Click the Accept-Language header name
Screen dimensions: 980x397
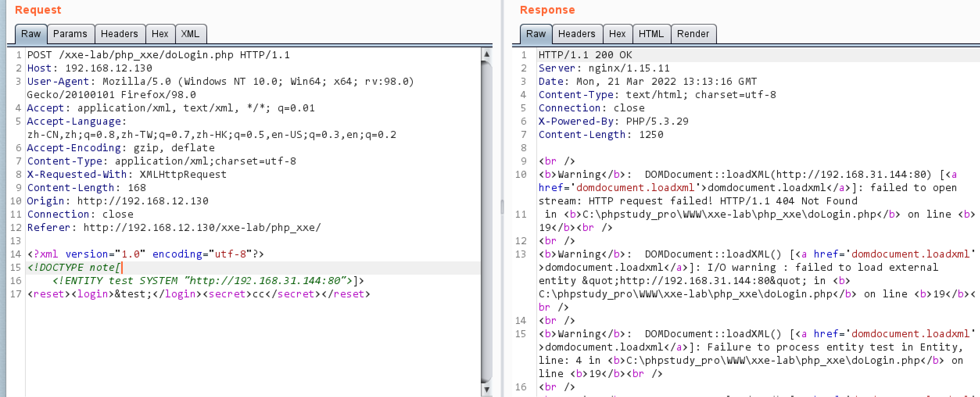(74, 121)
